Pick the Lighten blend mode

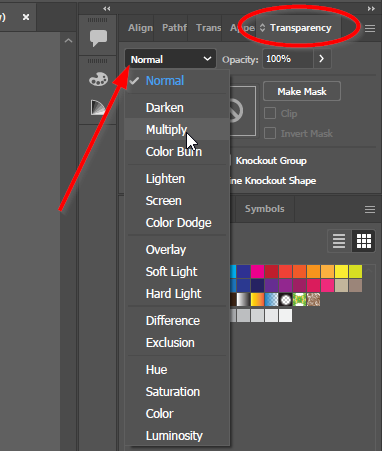tap(177, 179)
